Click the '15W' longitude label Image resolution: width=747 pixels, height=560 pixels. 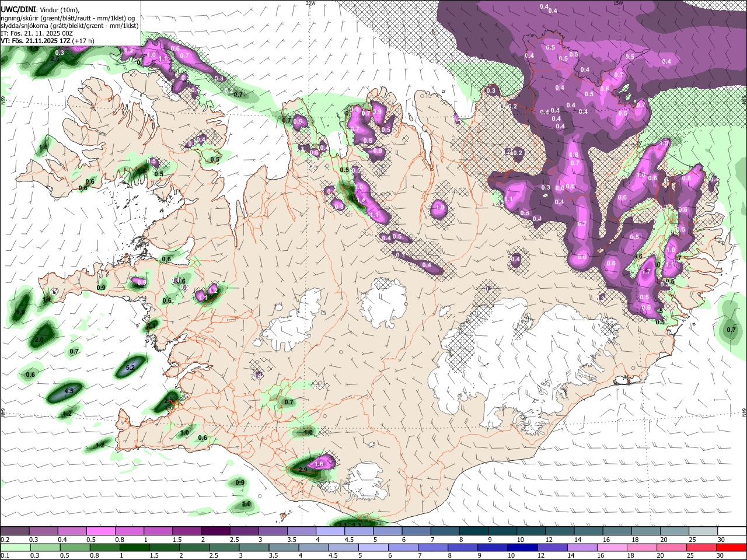(x=618, y=3)
